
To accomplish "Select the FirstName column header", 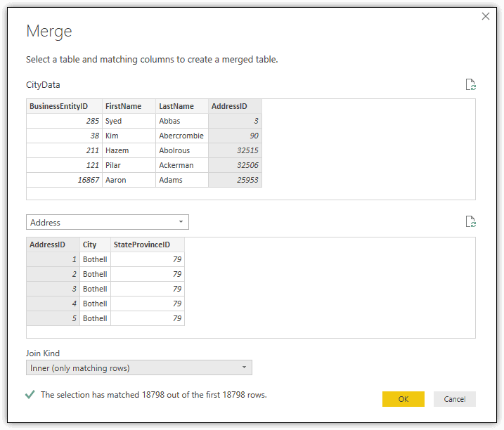I will [129, 106].
